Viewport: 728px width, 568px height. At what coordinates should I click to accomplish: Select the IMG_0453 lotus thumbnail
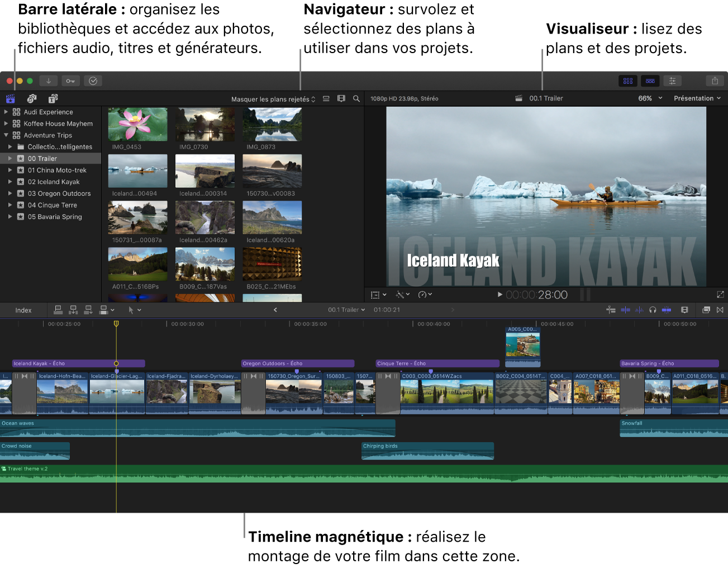[x=137, y=124]
